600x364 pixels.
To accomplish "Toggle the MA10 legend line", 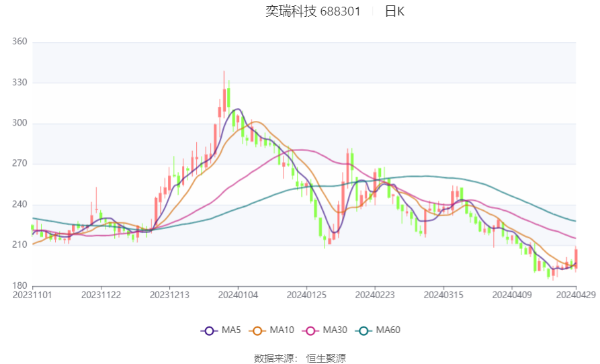I will pyautogui.click(x=271, y=330).
